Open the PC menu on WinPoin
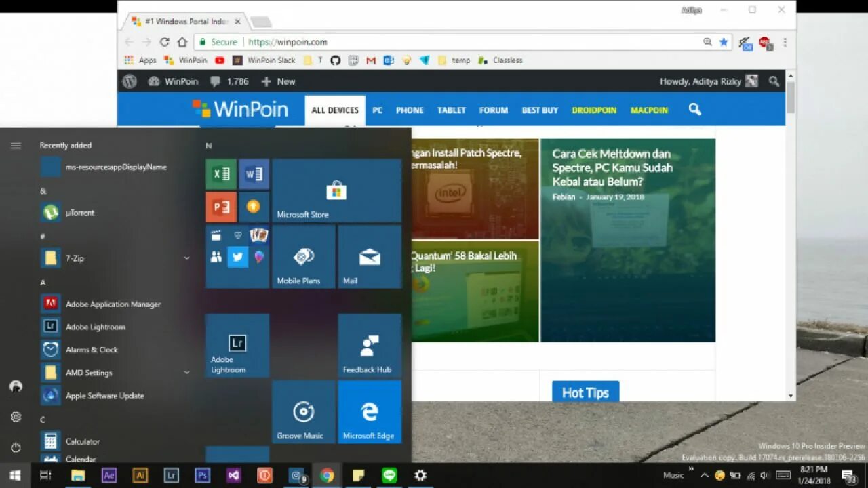The height and width of the screenshot is (488, 868). pyautogui.click(x=377, y=110)
